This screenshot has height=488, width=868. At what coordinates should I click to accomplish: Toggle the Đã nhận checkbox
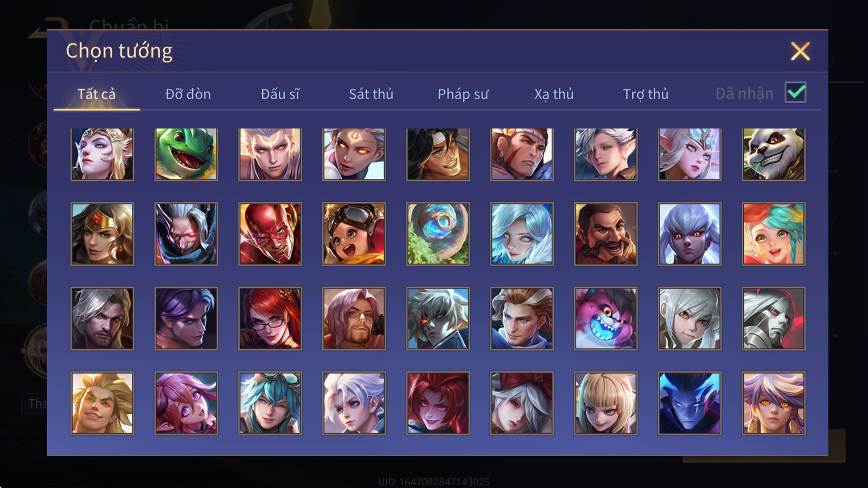coord(795,93)
